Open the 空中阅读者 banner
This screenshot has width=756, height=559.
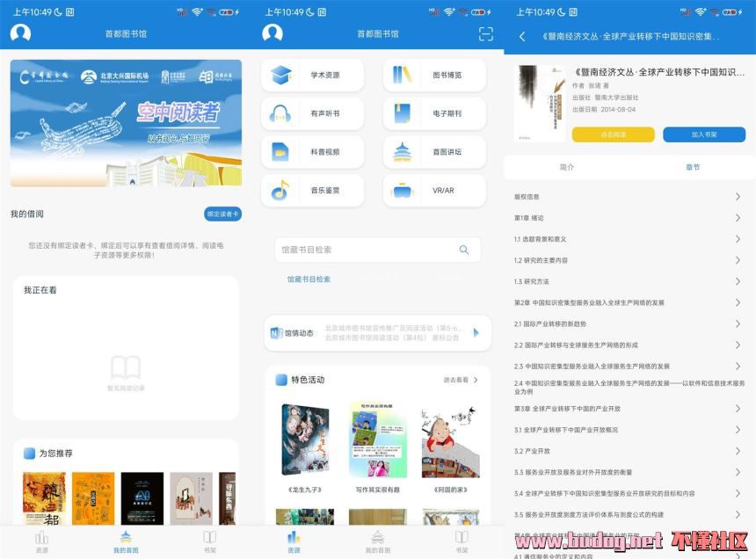[126, 123]
